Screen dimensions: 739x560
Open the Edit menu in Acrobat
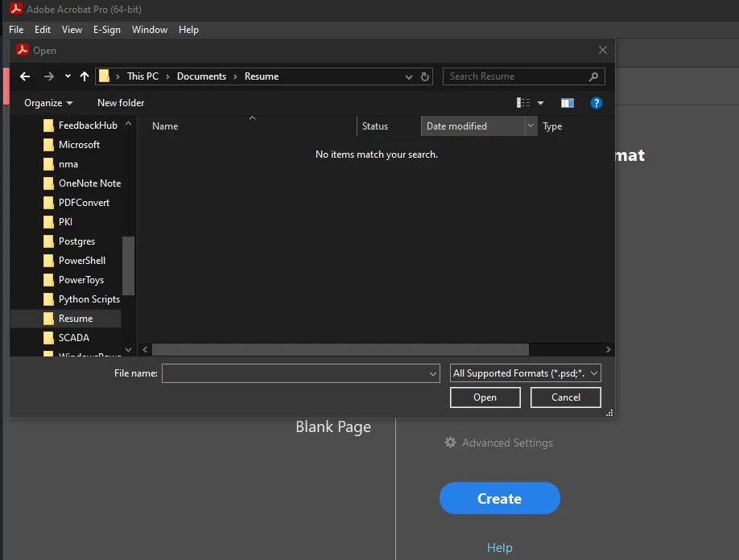[x=43, y=30]
